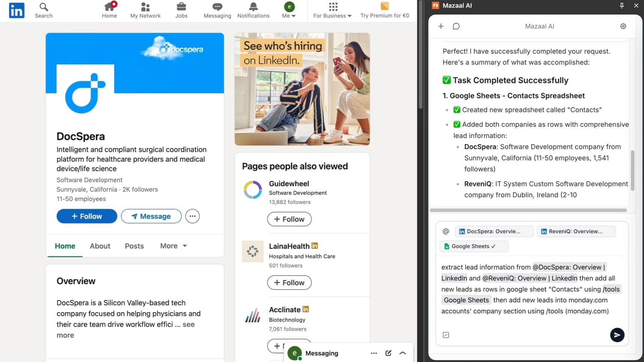Follow the DocSpera company page
The height and width of the screenshot is (362, 644).
87,216
